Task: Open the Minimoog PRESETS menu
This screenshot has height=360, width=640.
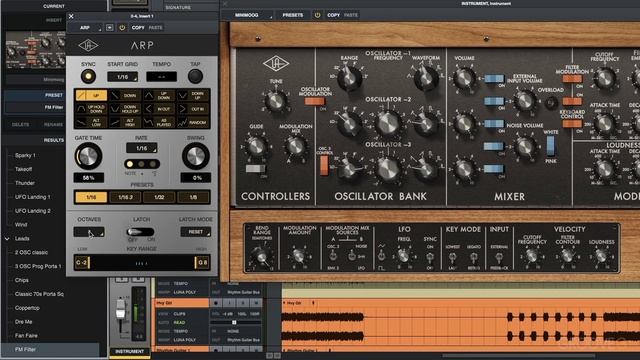Action: (x=293, y=15)
